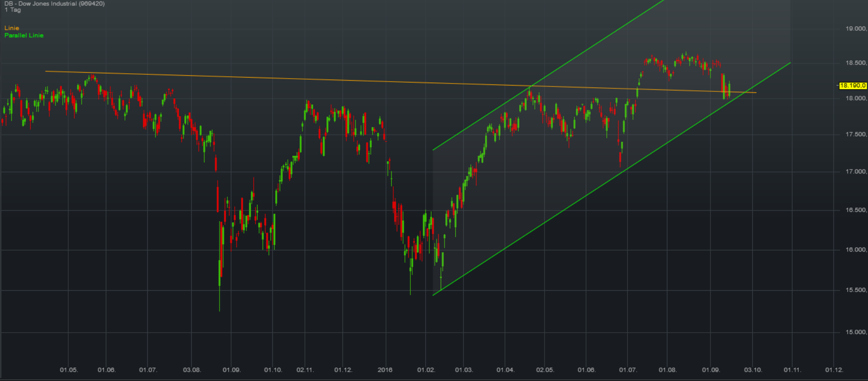
Task: Click the 01.06. date label near 01.05.
Action: (106, 370)
